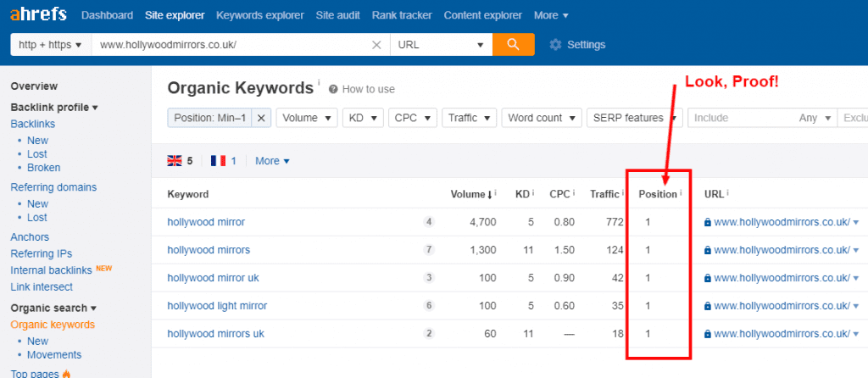Image resolution: width=868 pixels, height=378 pixels.
Task: Go to the Site audit menu item
Action: tap(336, 15)
